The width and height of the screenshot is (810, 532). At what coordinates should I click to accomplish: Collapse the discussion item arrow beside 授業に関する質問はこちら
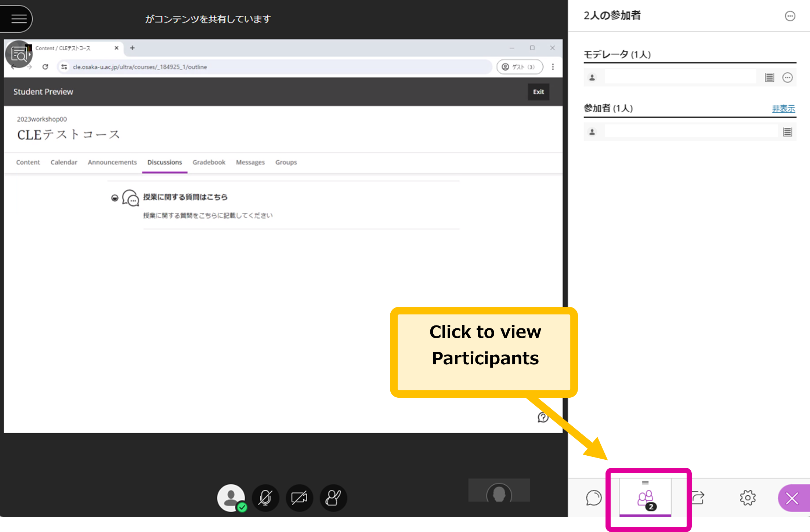(x=115, y=198)
